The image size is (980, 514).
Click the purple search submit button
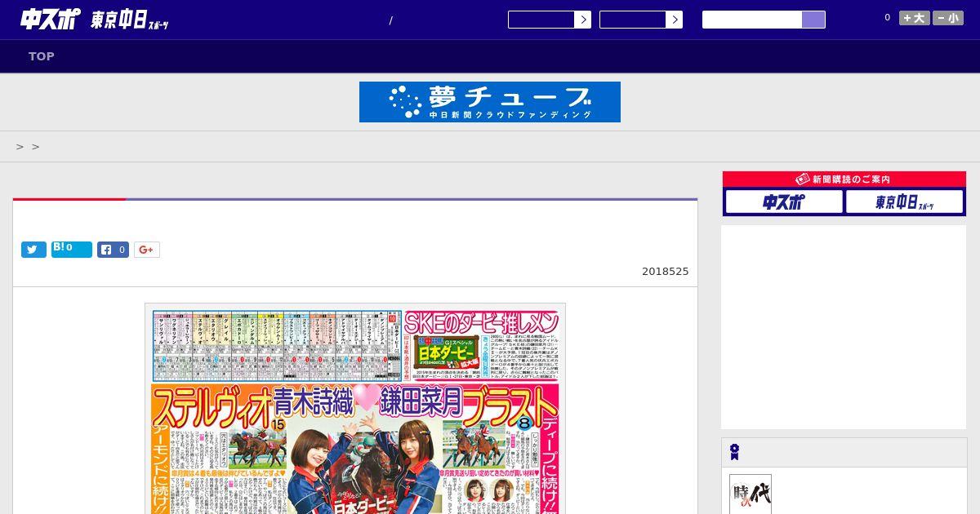[x=813, y=20]
